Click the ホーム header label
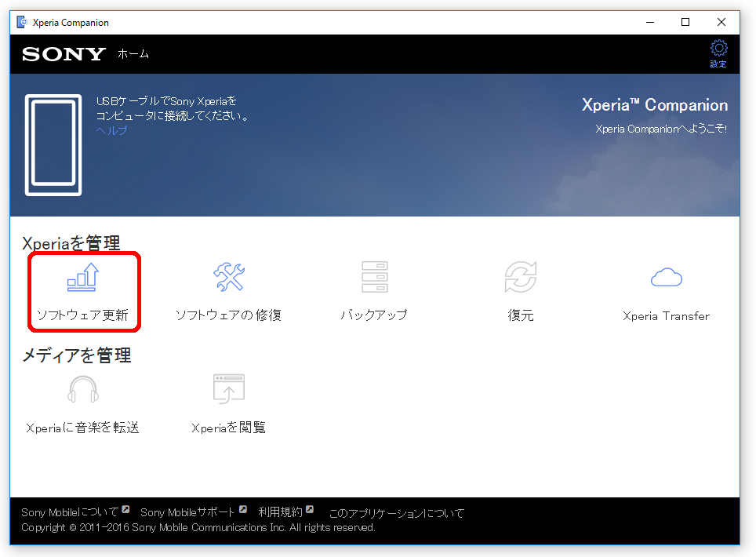 [133, 54]
